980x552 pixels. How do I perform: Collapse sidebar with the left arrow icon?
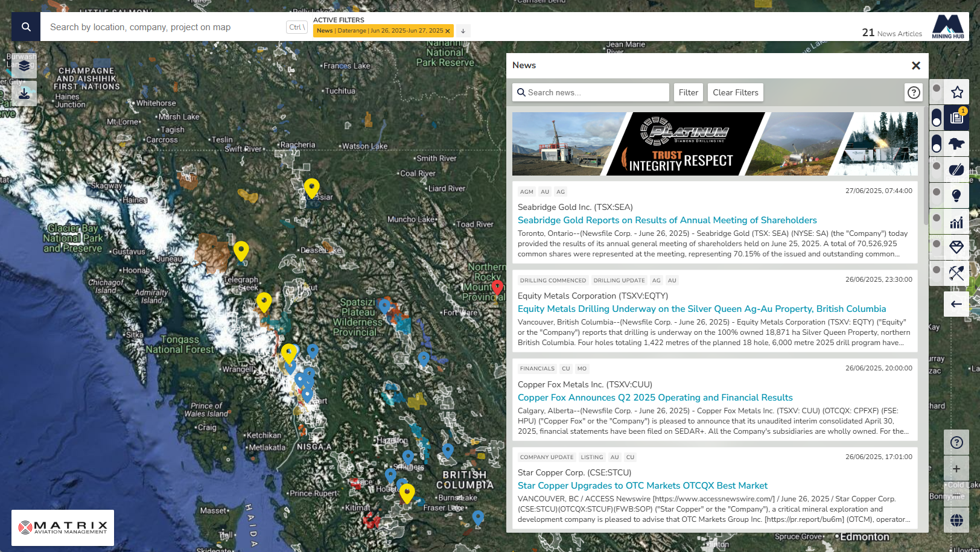[956, 304]
